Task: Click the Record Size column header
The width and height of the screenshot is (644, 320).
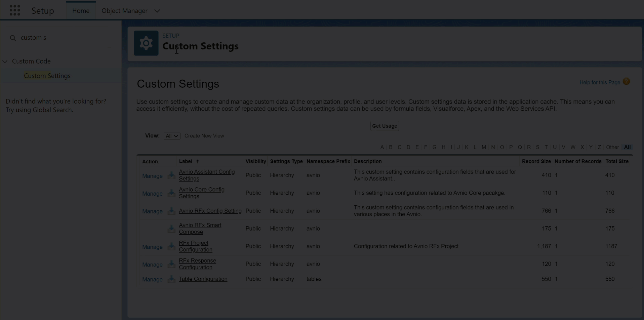Action: click(536, 161)
